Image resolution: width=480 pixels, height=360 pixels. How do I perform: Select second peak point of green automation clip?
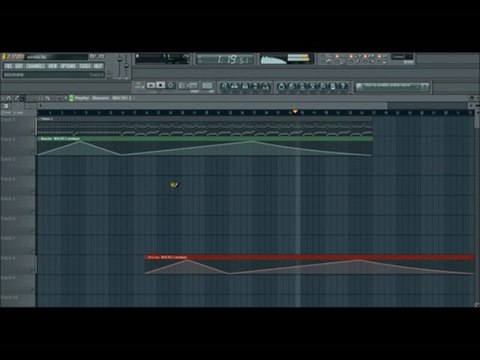[252, 142]
